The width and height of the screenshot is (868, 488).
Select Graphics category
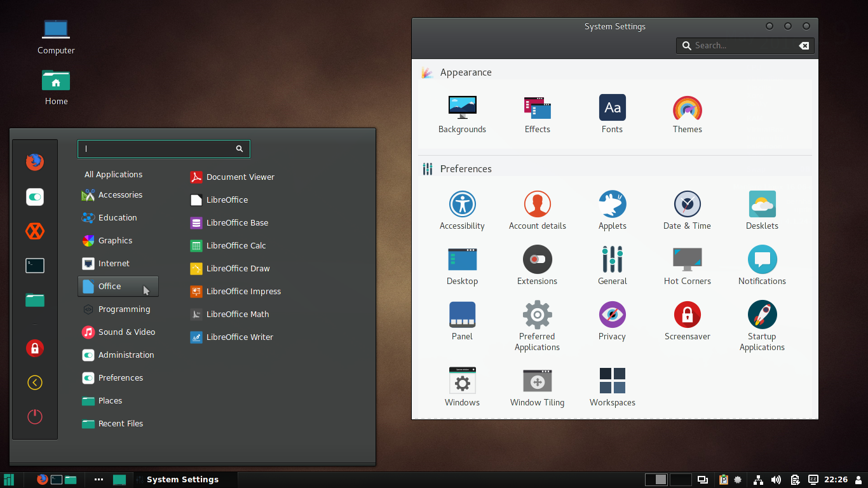pyautogui.click(x=118, y=241)
